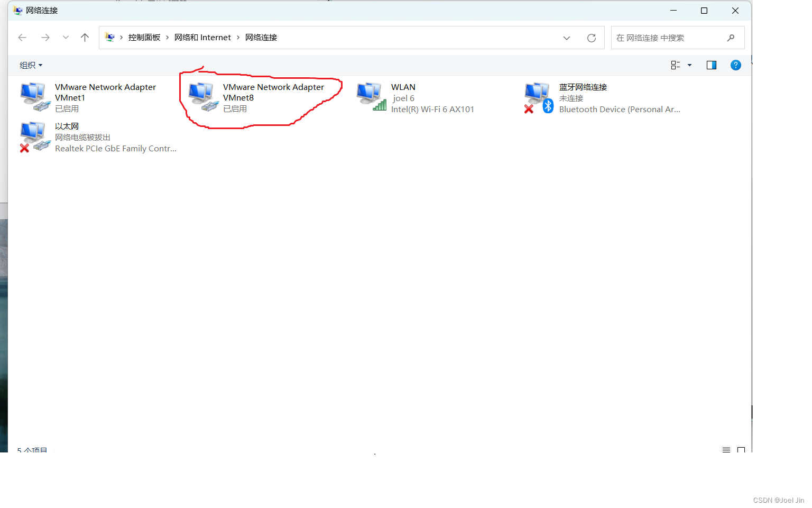Viewport: 812px width, 508px height.
Task: Minimize the 网络连接 window
Action: click(673, 11)
